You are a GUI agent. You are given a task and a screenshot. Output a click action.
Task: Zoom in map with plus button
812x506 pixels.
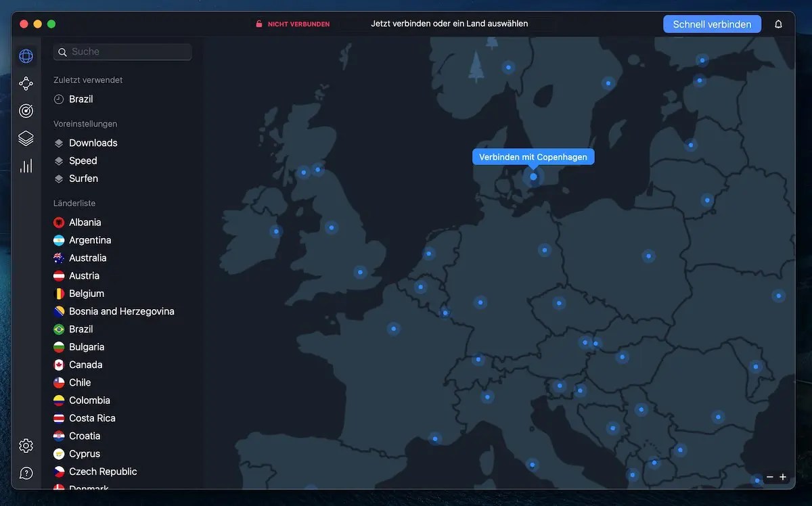pos(783,477)
